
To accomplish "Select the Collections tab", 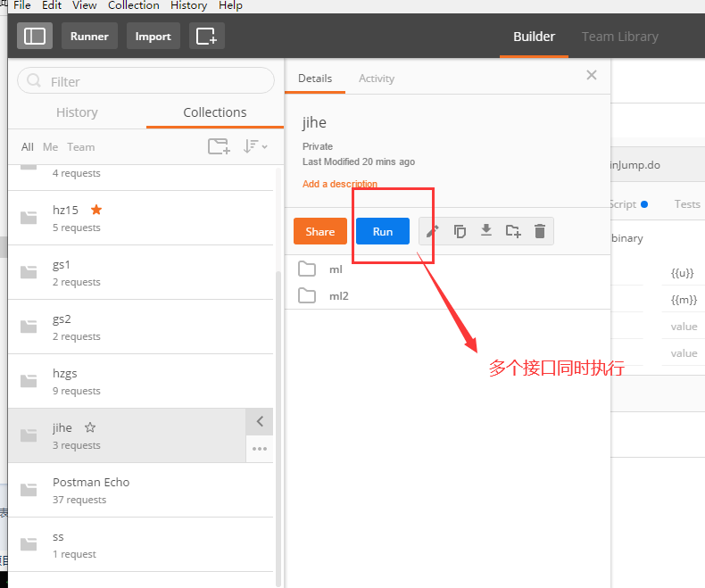I will tap(215, 112).
